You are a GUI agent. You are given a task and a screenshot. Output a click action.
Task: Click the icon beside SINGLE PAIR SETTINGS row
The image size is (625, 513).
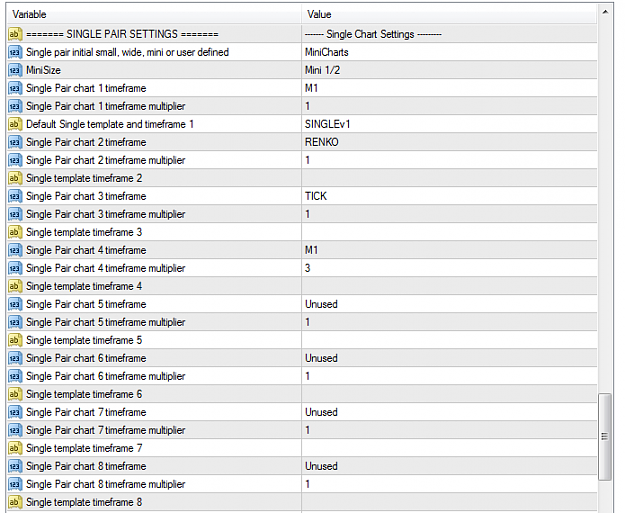click(x=15, y=34)
